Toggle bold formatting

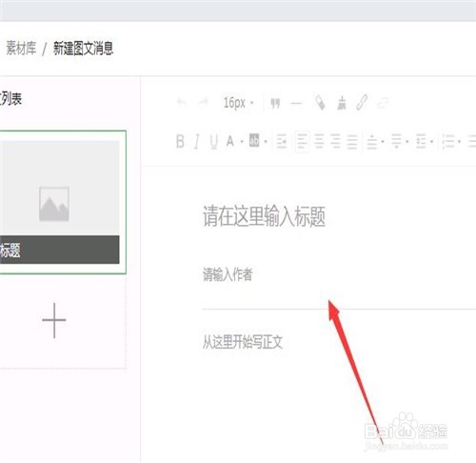(180, 141)
